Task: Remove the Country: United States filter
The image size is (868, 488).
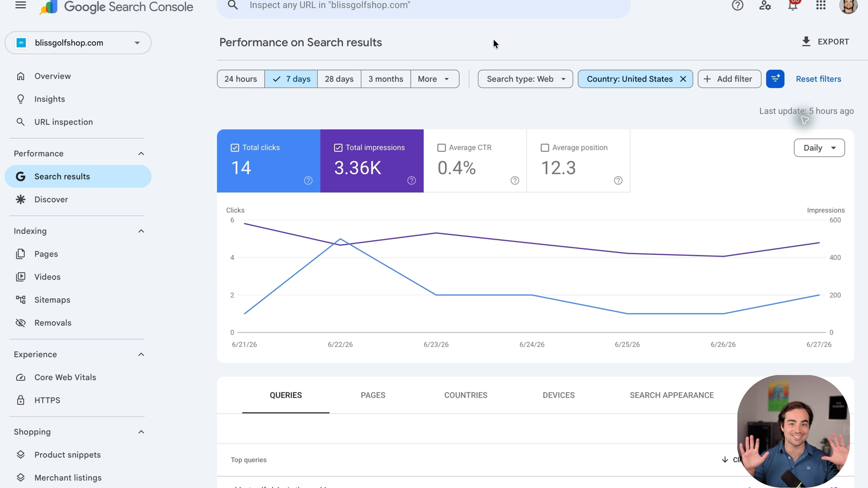Action: [x=683, y=79]
